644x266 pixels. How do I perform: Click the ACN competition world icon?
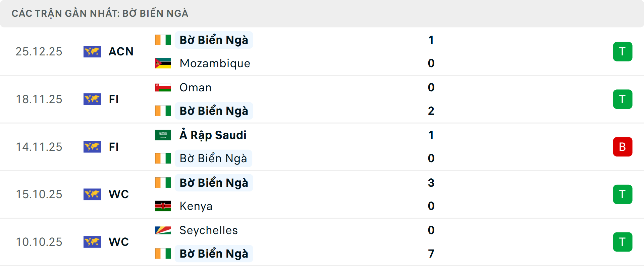click(92, 51)
